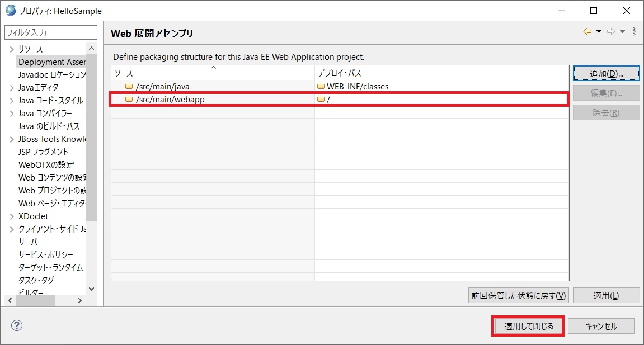The image size is (644, 345).
Task: Select サーバー in the properties tree
Action: (x=31, y=242)
